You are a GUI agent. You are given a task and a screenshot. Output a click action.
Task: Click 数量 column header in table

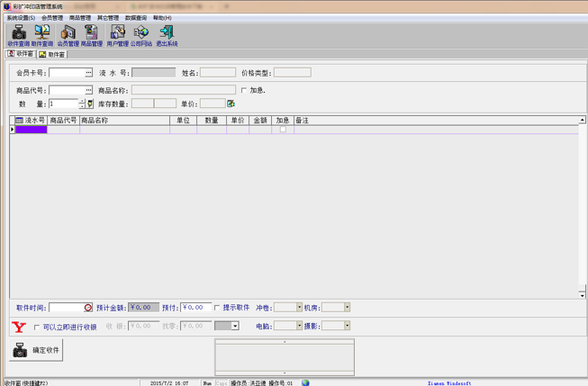[x=212, y=121]
